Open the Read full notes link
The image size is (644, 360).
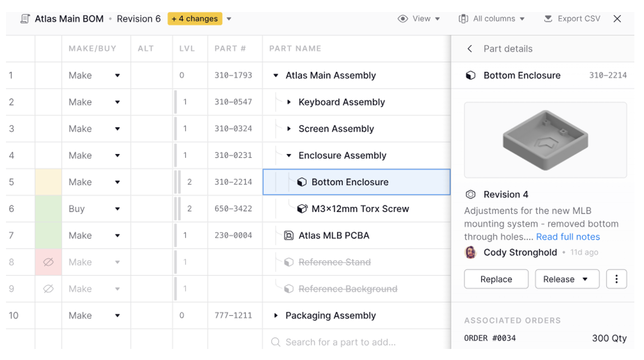568,237
